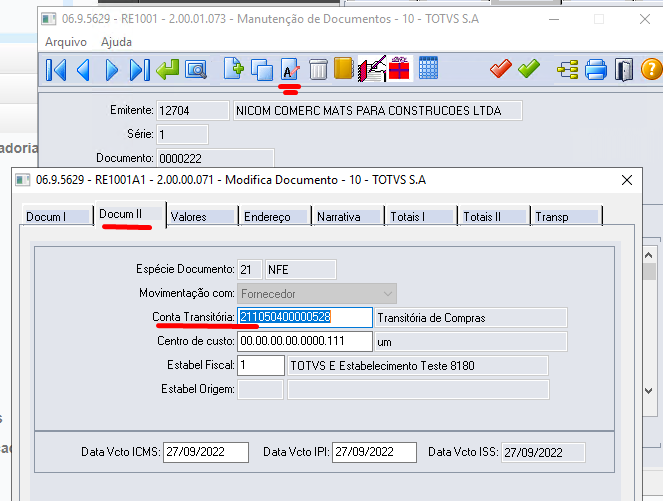Open the Ajuda menu
This screenshot has height=501, width=663.
point(116,42)
